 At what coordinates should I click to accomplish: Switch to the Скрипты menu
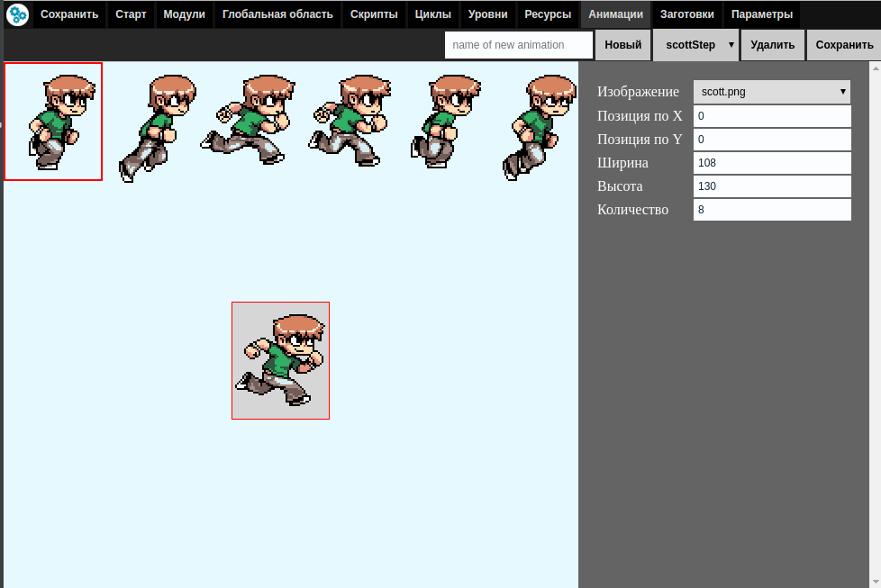pyautogui.click(x=374, y=14)
